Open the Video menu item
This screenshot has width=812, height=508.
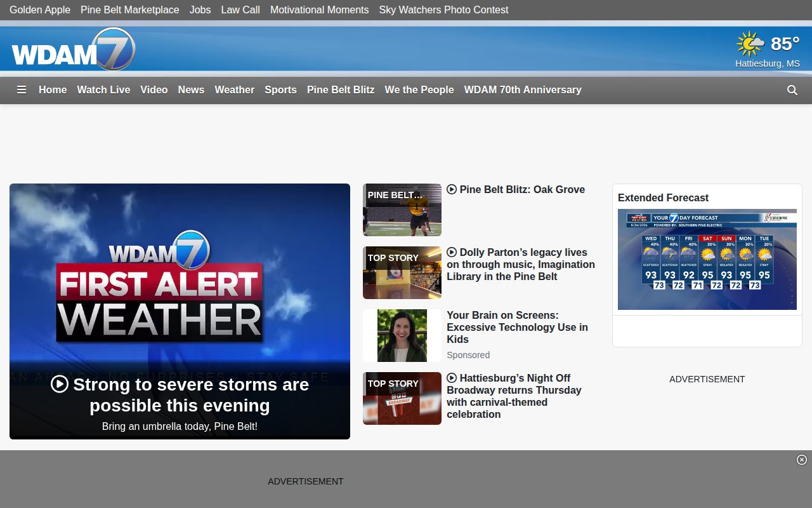[x=154, y=90]
